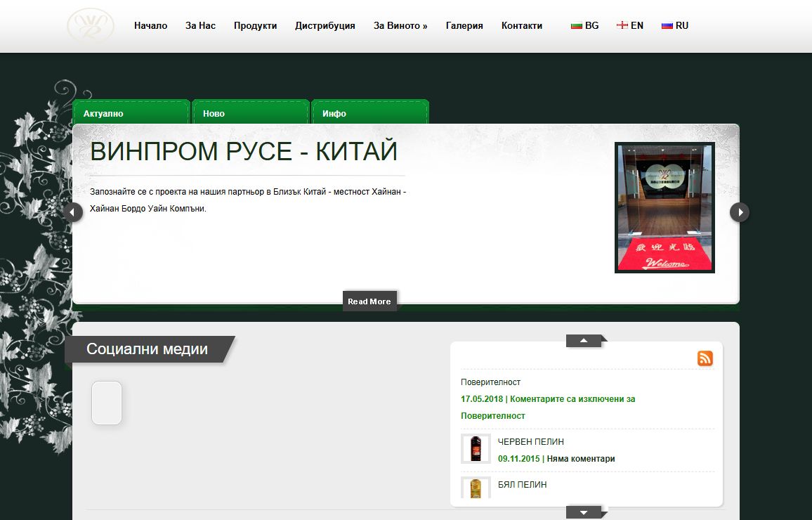Click the Социални медии heading
Screen dimensions: 812x520
click(147, 349)
